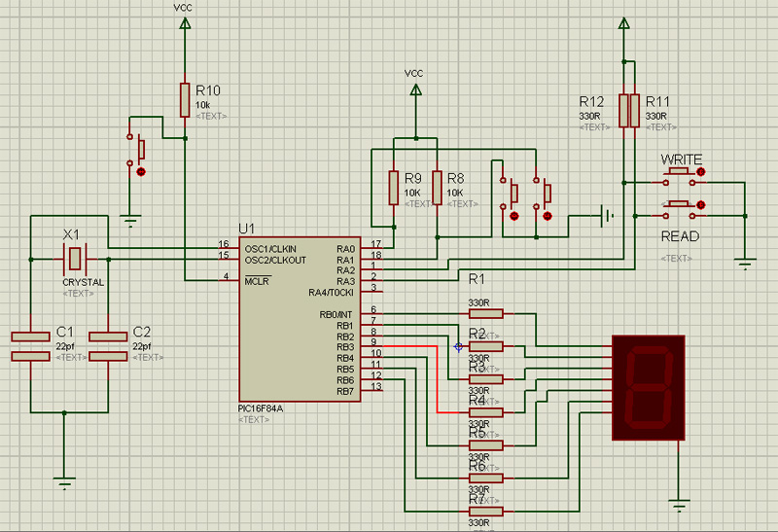
Task: Click the R11 reference label
Action: (658, 102)
